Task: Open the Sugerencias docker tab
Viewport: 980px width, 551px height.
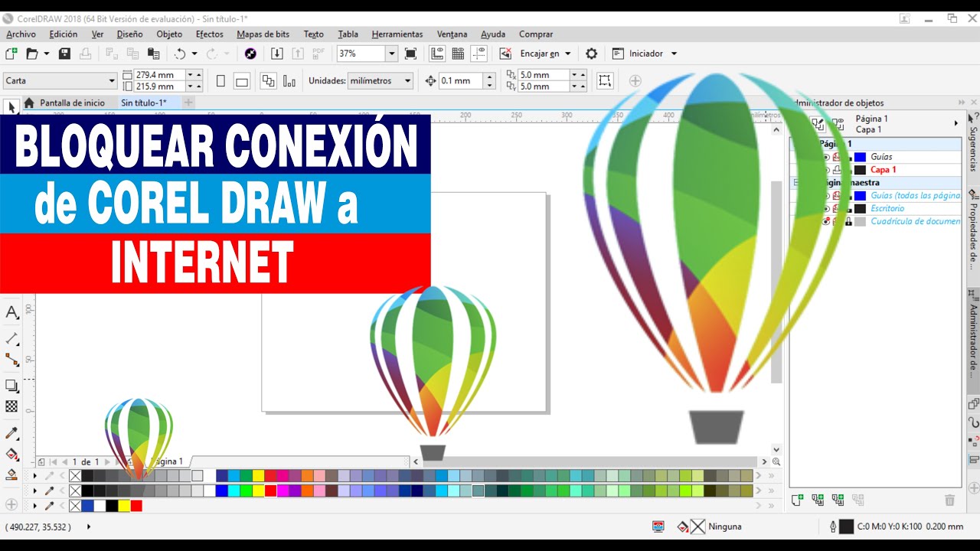Action: [973, 143]
